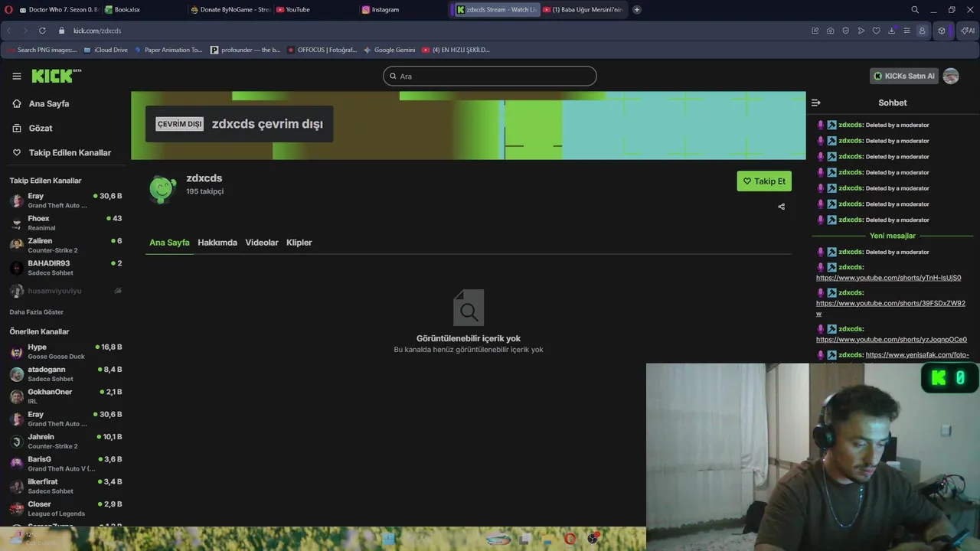Open Takip Edilen Kanallar sidebar item
Viewport: 980px width, 551px height.
point(70,152)
